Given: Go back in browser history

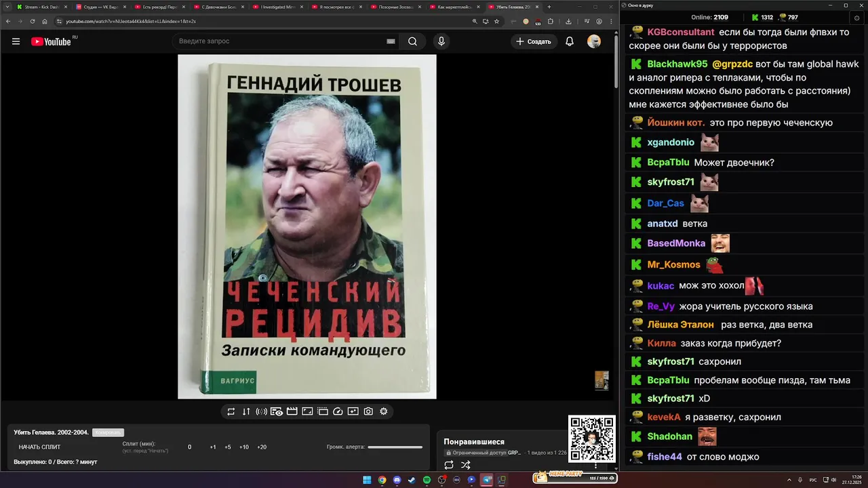Looking at the screenshot, I should pyautogui.click(x=8, y=21).
